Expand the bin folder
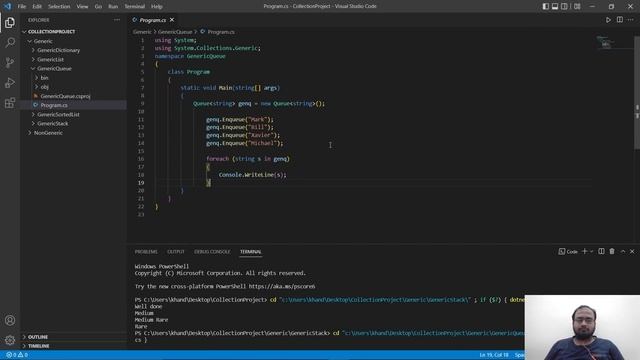Image resolution: width=640 pixels, height=360 pixels. 44,78
